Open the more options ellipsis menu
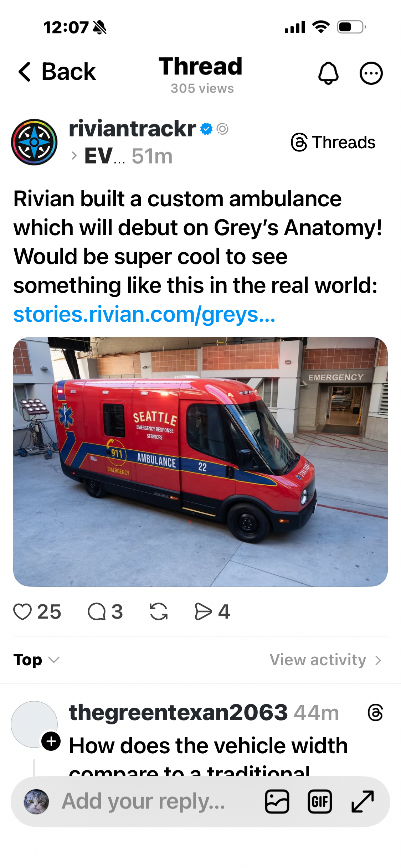 pyautogui.click(x=371, y=73)
